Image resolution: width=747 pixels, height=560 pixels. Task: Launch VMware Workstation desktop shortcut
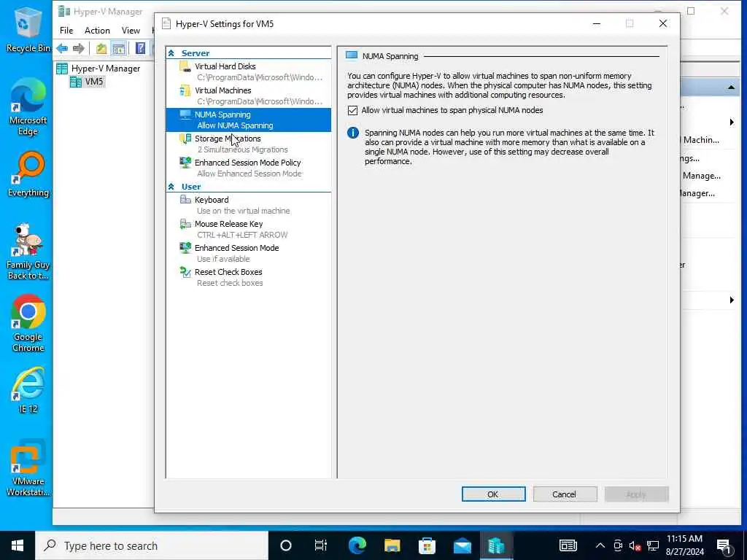[x=28, y=469]
